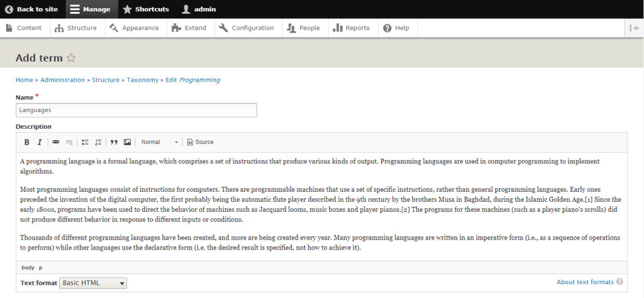This screenshot has height=298, width=644.
Task: Open the Normal paragraph format dropdown
Action: (159, 142)
